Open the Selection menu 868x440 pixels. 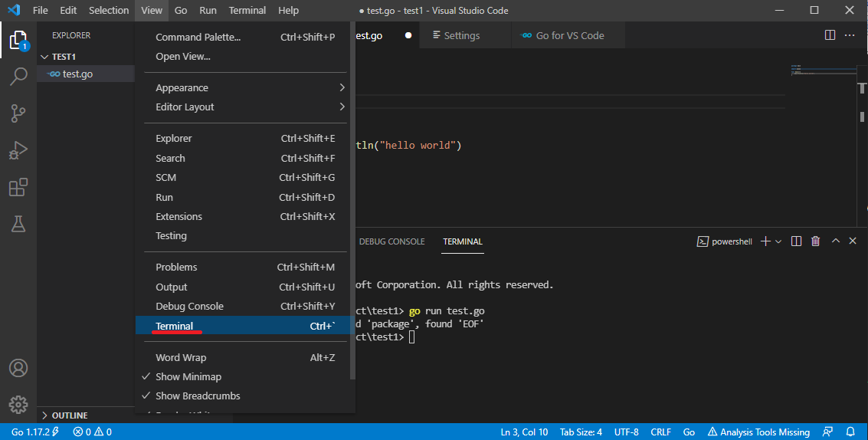click(x=109, y=10)
